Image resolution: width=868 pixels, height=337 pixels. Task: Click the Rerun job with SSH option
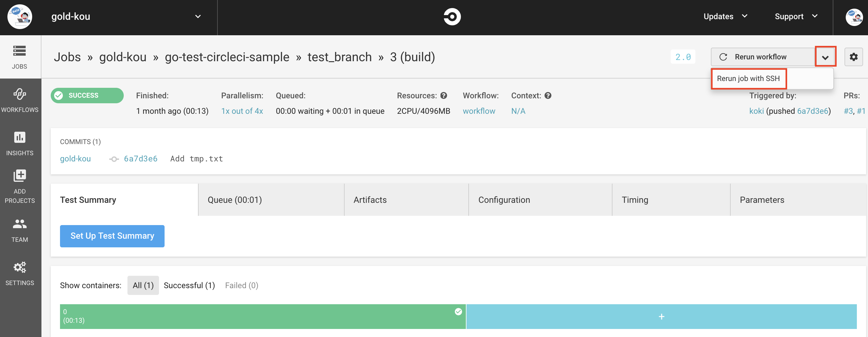click(x=748, y=78)
